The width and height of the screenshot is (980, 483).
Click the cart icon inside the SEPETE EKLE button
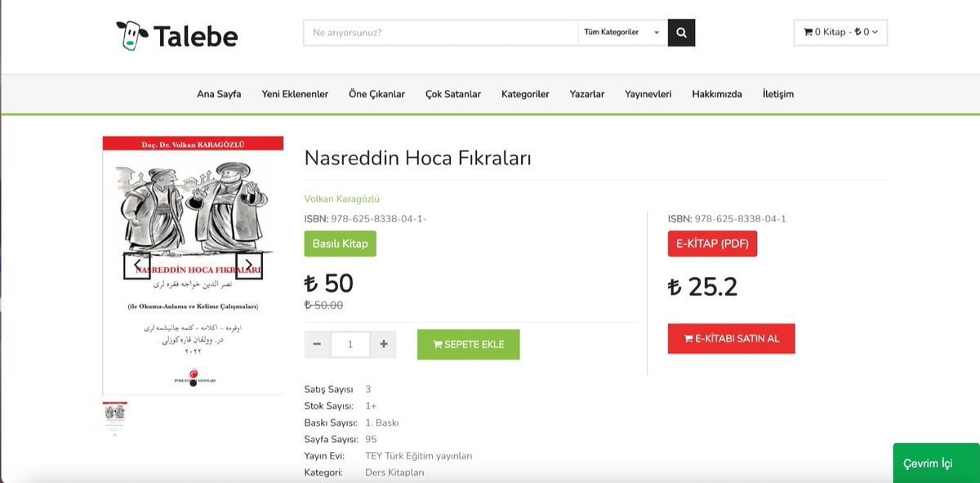pyautogui.click(x=439, y=344)
